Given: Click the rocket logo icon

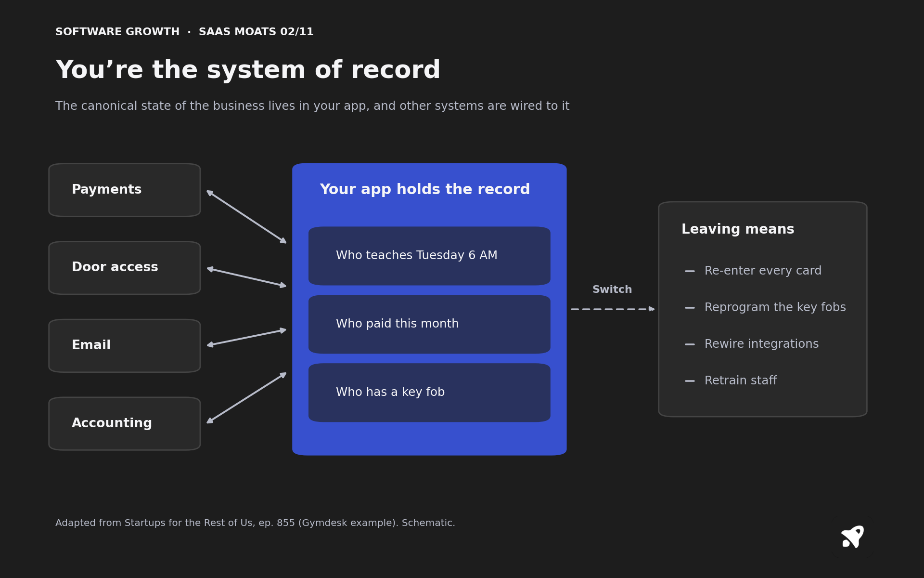Looking at the screenshot, I should (852, 537).
